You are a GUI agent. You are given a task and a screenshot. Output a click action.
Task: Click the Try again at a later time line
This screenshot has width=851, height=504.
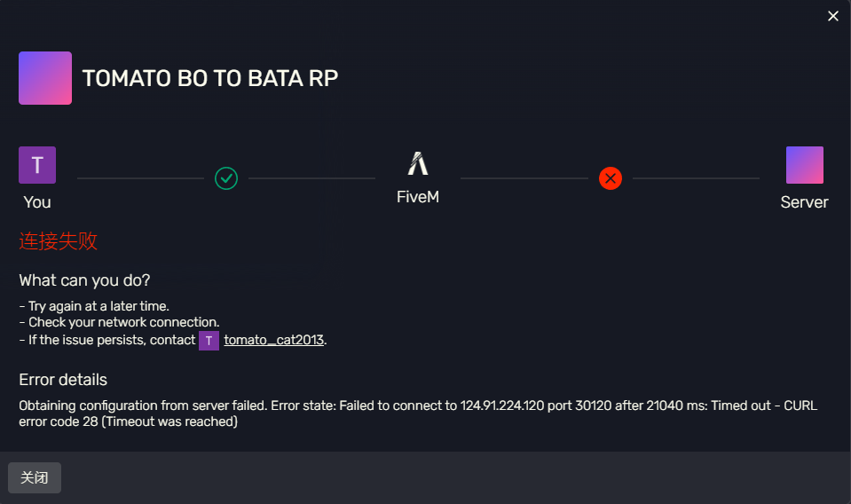pyautogui.click(x=94, y=306)
